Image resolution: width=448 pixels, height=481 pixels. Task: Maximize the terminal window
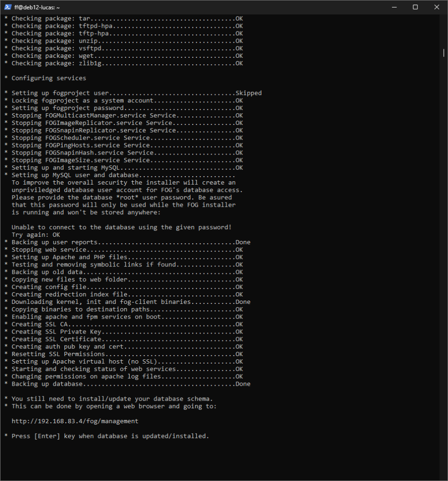coord(415,7)
